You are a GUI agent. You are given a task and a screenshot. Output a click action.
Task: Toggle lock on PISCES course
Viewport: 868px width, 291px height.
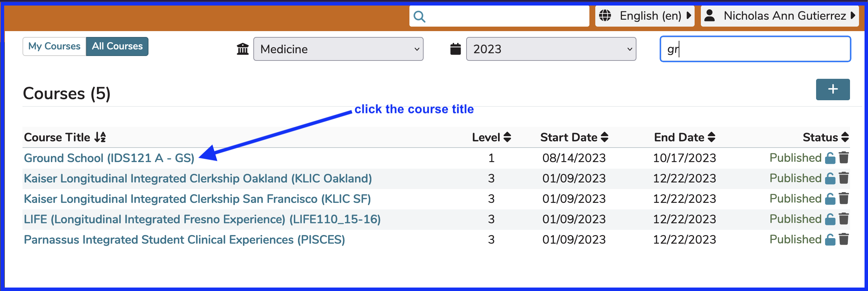click(x=830, y=240)
